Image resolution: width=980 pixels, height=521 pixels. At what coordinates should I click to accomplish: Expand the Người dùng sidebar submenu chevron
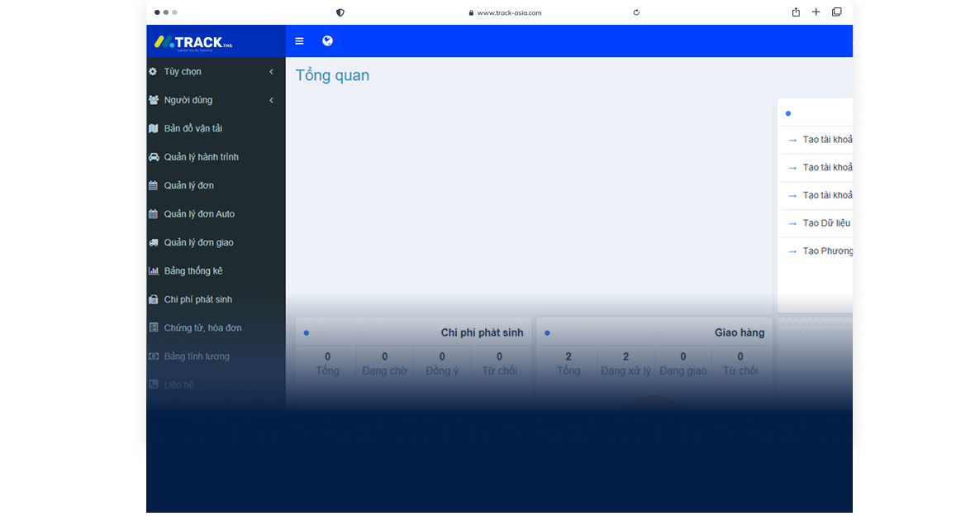point(271,101)
